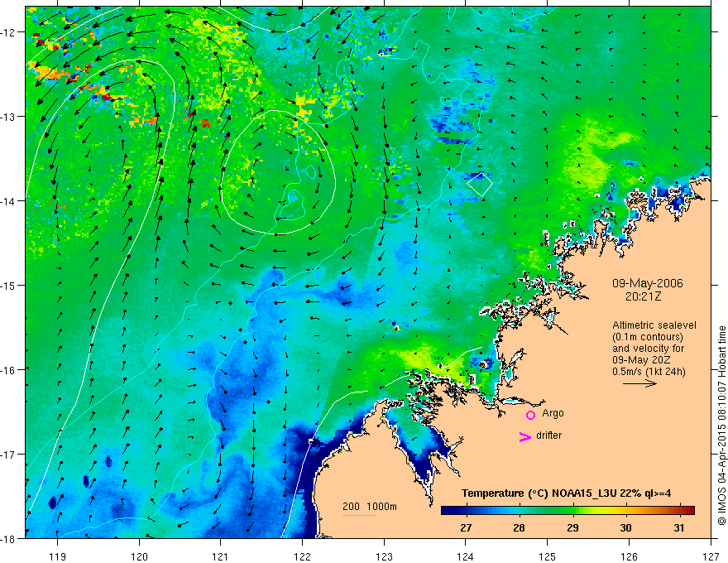Screen dimensions: 728x563
Task: Click the latitude axis label -12
Action: pyautogui.click(x=8, y=32)
